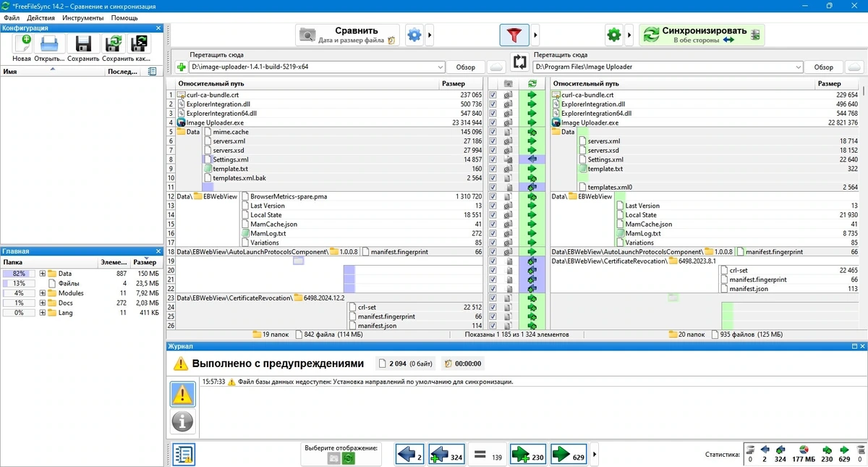Save configuration as batch job icon
This screenshot has height=467, width=868.
click(137, 44)
